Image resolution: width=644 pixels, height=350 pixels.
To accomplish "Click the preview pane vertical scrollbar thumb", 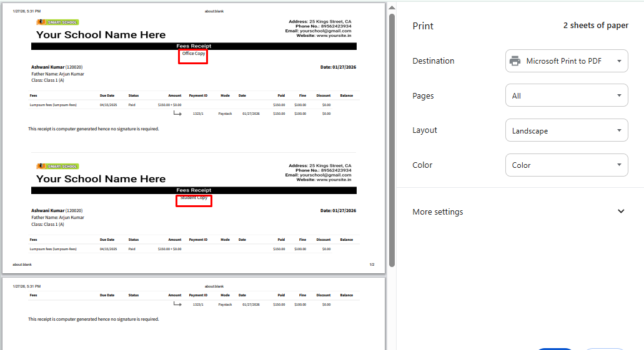I will coord(391,137).
